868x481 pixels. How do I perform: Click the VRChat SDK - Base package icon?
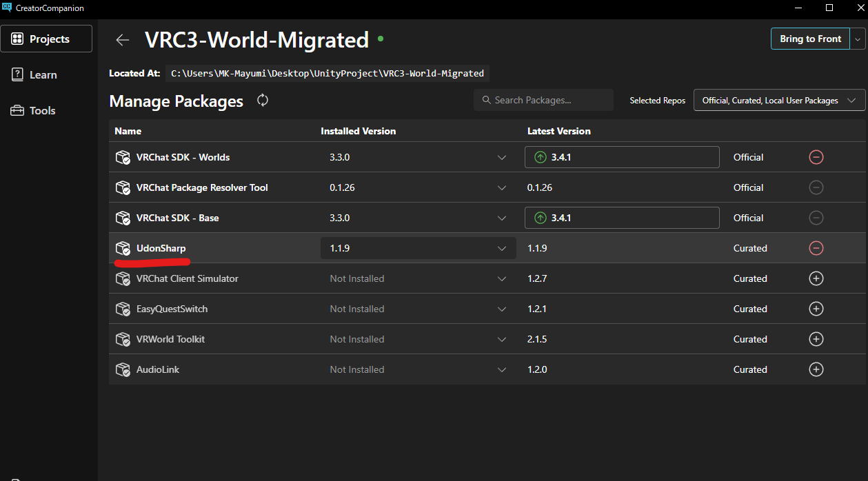(123, 218)
